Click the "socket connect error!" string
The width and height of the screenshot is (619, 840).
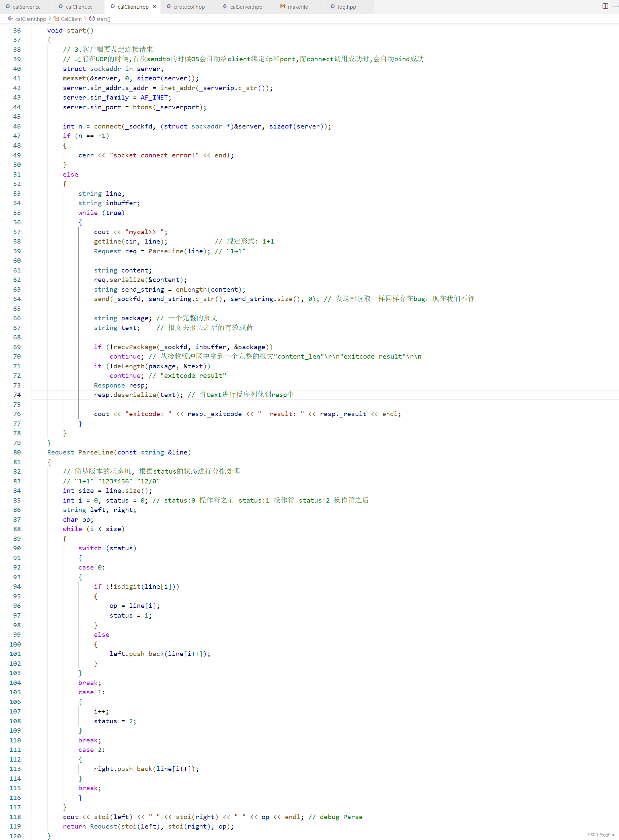click(x=154, y=155)
